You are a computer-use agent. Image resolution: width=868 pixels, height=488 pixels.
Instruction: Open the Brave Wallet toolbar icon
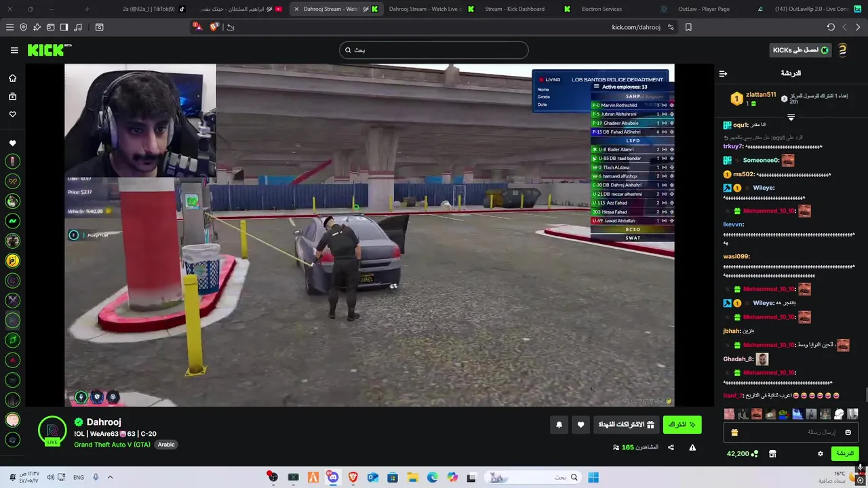[x=50, y=27]
